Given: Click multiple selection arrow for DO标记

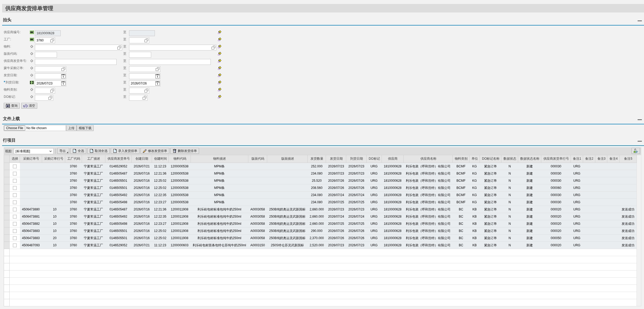Looking at the screenshot, I should click(220, 97).
